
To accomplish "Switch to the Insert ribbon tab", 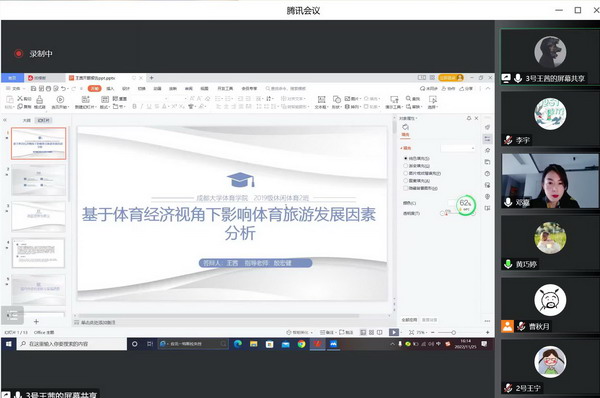I will (110, 88).
